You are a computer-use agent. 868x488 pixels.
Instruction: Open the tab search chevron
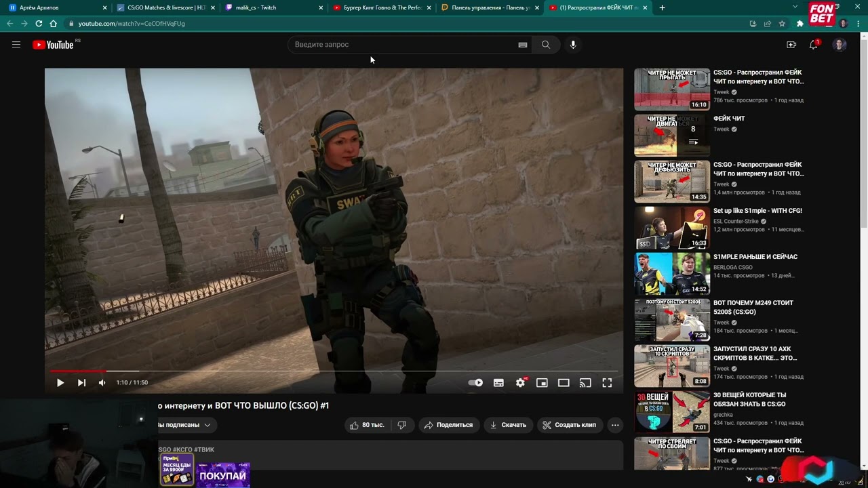pyautogui.click(x=795, y=7)
